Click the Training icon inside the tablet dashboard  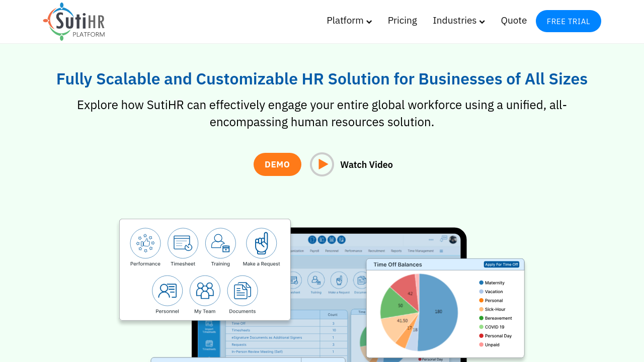(316, 280)
